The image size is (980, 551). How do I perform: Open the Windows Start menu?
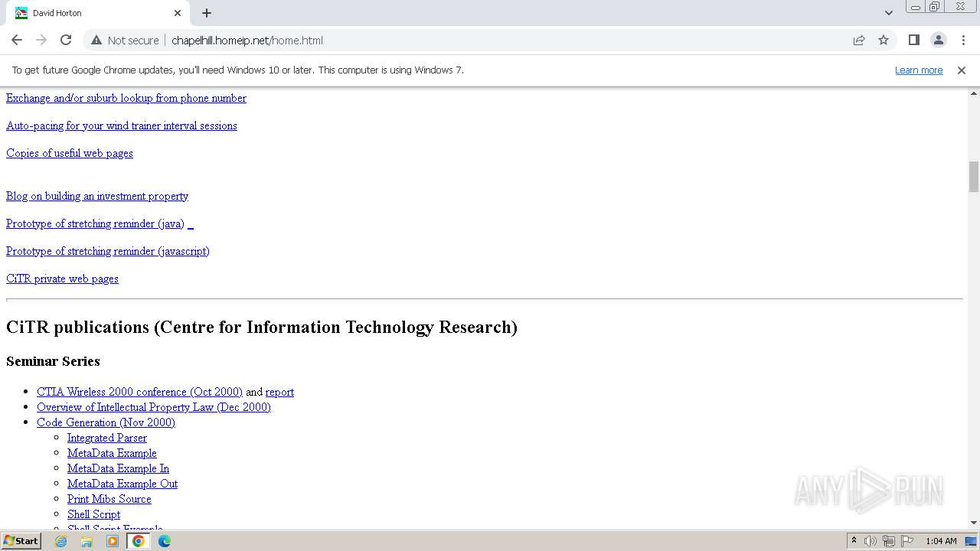(x=21, y=541)
